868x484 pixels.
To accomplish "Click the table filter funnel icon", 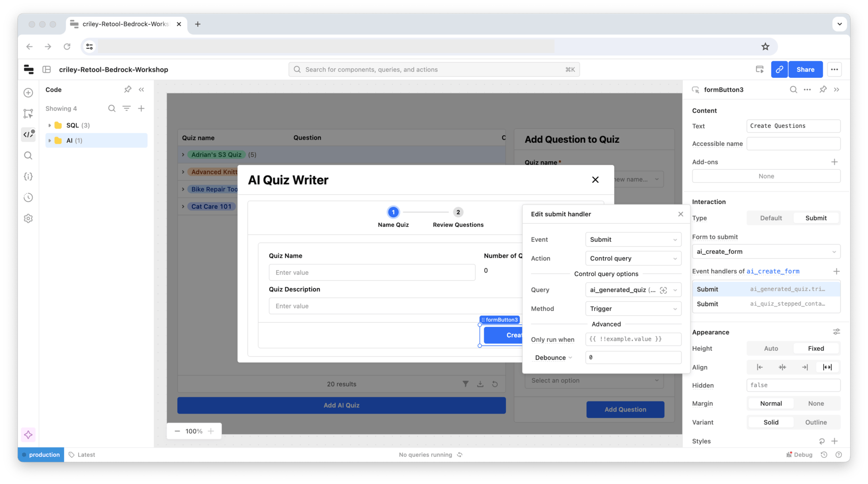I will pos(465,384).
